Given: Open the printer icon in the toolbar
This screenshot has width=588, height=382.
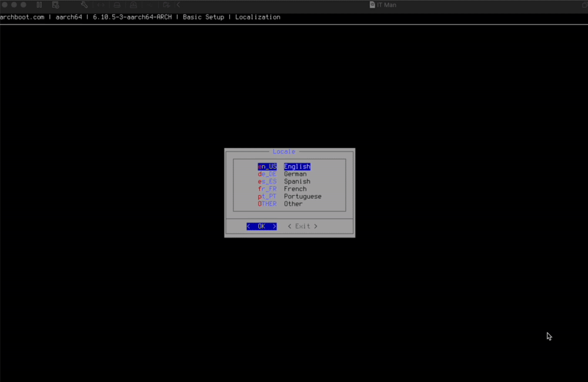Looking at the screenshot, I should click(x=116, y=4).
